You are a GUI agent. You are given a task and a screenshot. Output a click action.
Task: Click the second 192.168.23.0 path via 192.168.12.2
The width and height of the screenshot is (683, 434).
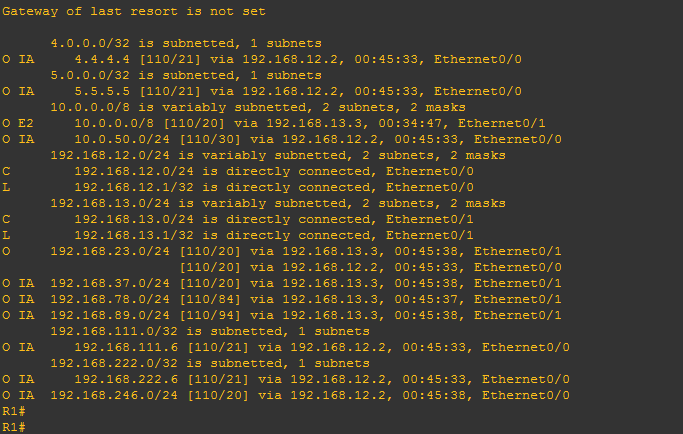pos(371,267)
